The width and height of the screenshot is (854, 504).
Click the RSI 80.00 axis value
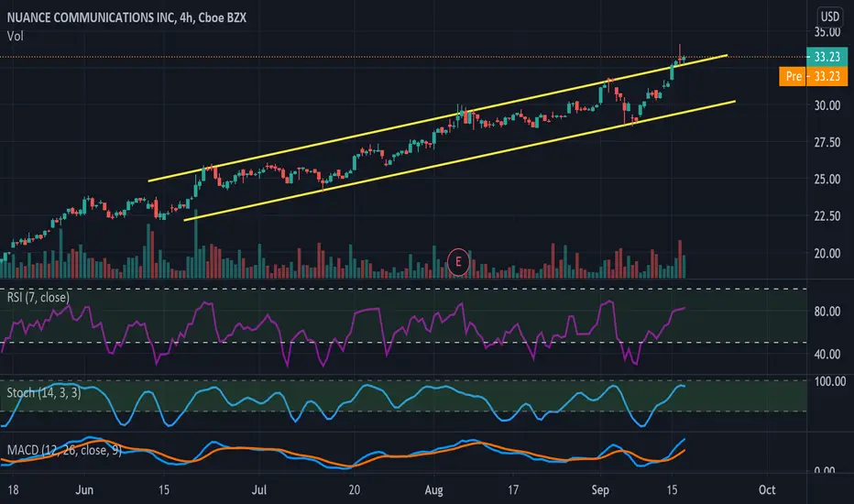pos(827,312)
